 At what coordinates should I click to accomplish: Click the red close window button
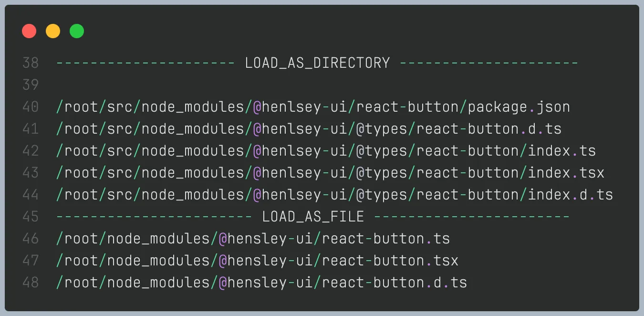click(x=29, y=32)
